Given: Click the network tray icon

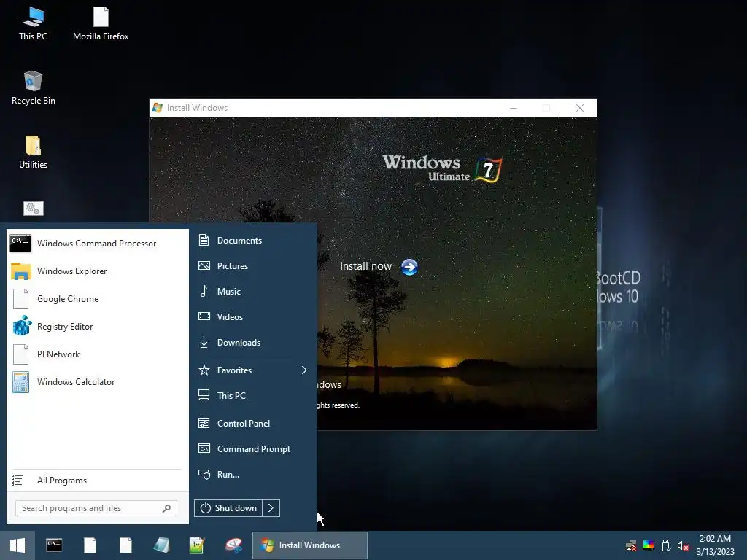Looking at the screenshot, I should [x=631, y=545].
